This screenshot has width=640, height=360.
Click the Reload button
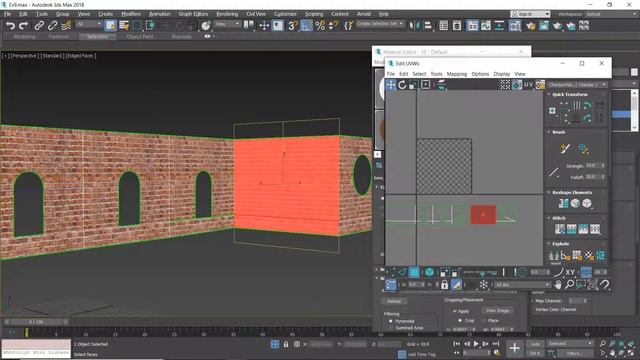tap(394, 301)
